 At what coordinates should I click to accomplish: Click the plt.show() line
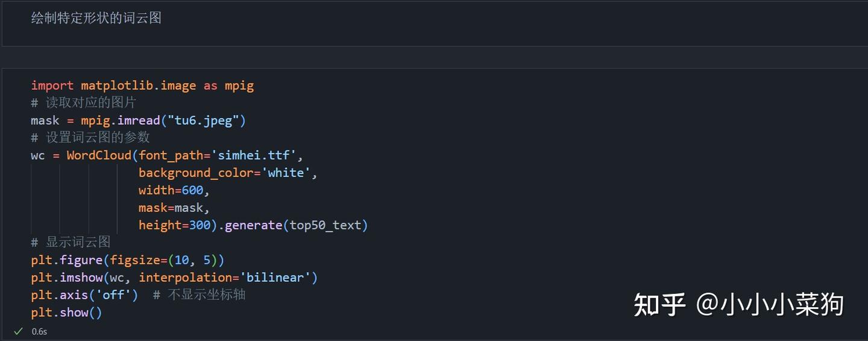[x=67, y=313]
